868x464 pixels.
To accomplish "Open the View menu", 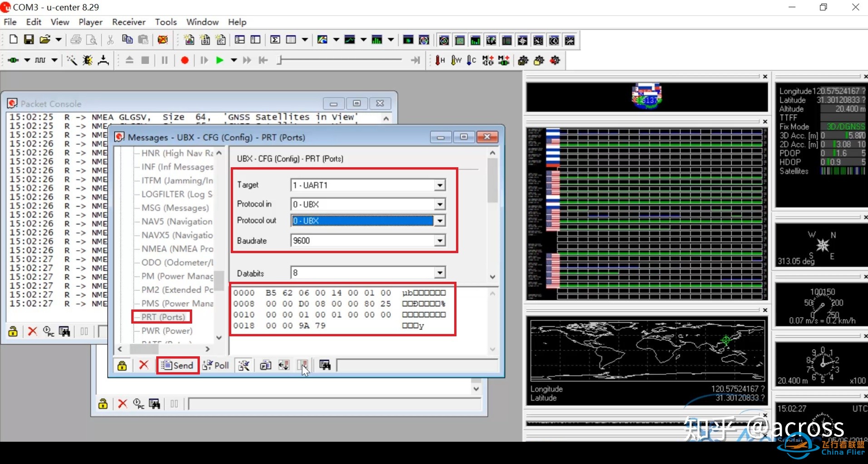I will coord(60,22).
